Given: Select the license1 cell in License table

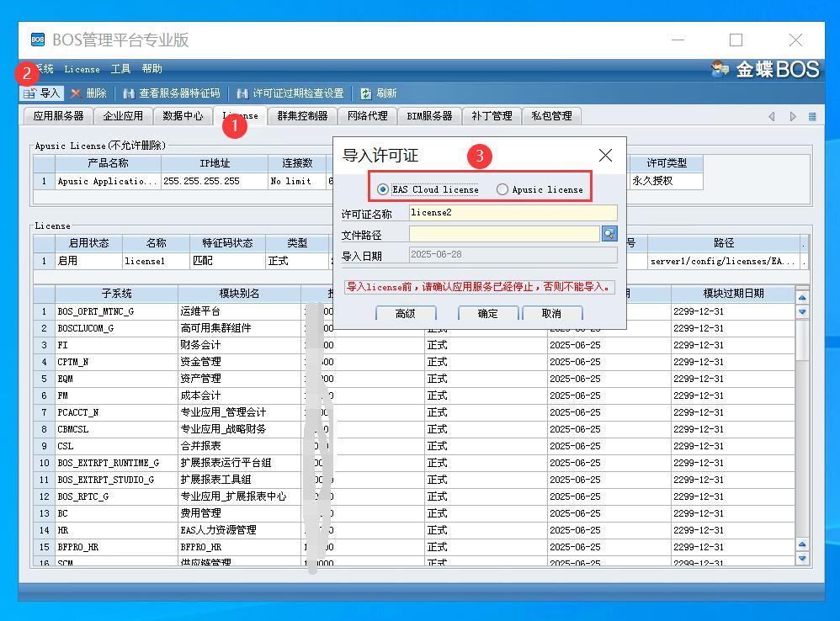Looking at the screenshot, I should pyautogui.click(x=156, y=261).
